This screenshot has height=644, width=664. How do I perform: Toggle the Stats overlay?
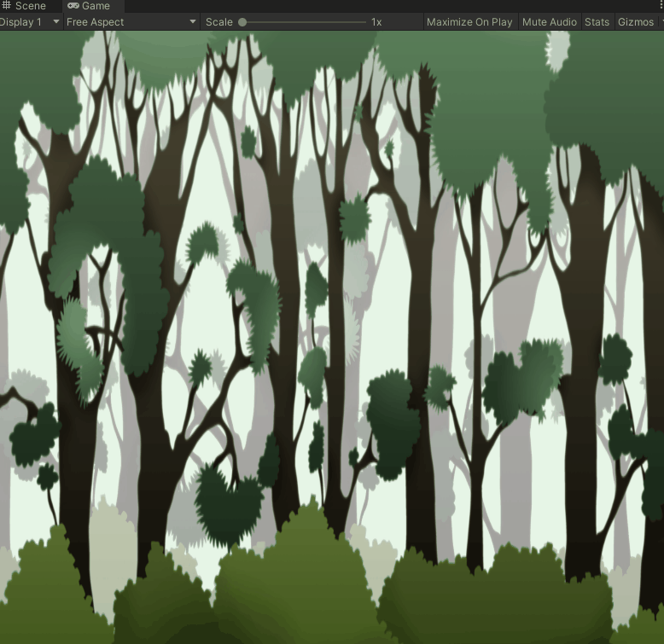[597, 22]
